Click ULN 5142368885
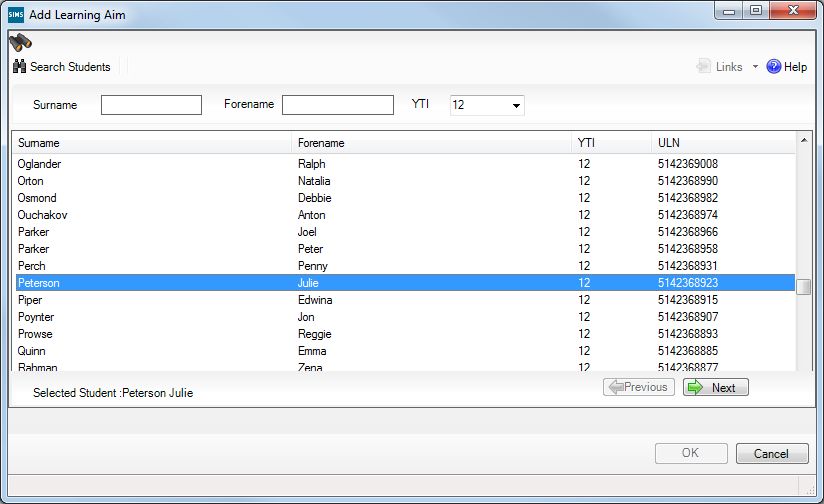Viewport: 824px width, 504px height. (x=688, y=351)
